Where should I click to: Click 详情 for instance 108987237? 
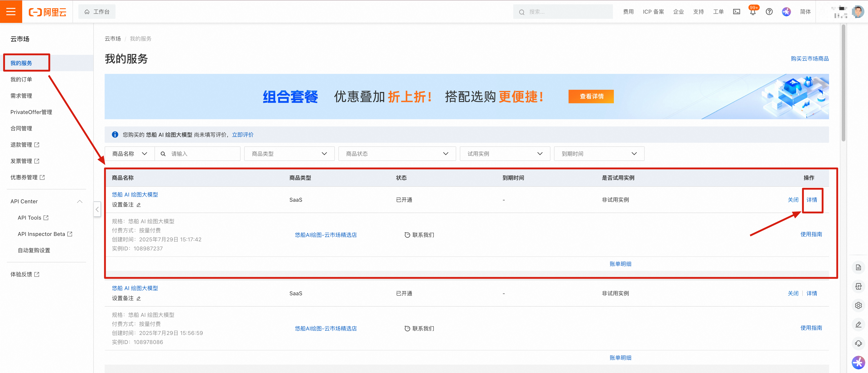[x=812, y=200]
